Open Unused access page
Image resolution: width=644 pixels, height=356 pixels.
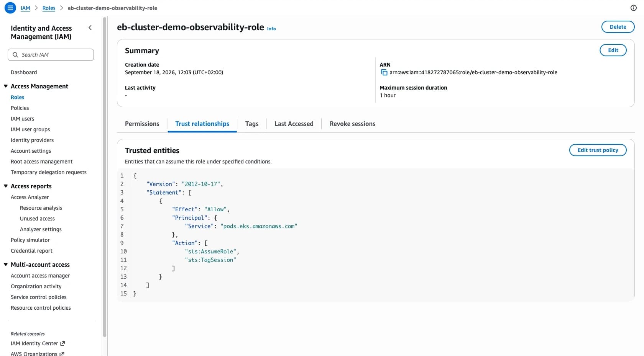[37, 219]
